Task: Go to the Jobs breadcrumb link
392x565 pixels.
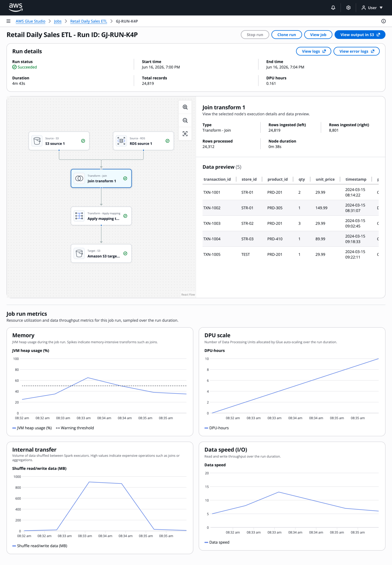Action: pos(58,21)
